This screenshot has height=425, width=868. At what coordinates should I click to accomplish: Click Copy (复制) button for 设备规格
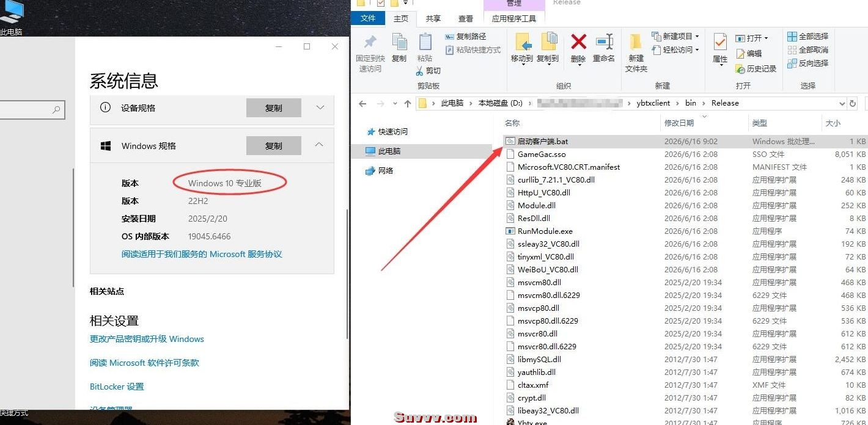[274, 108]
